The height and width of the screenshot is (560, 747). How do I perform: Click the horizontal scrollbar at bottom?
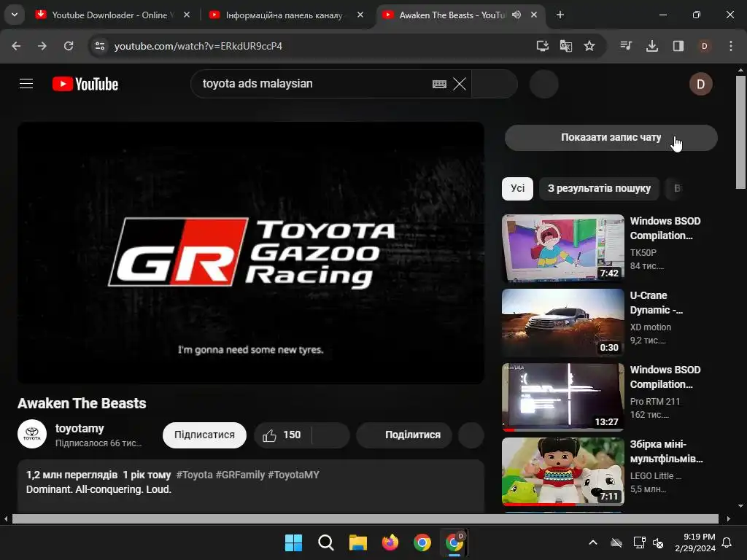coord(365,518)
